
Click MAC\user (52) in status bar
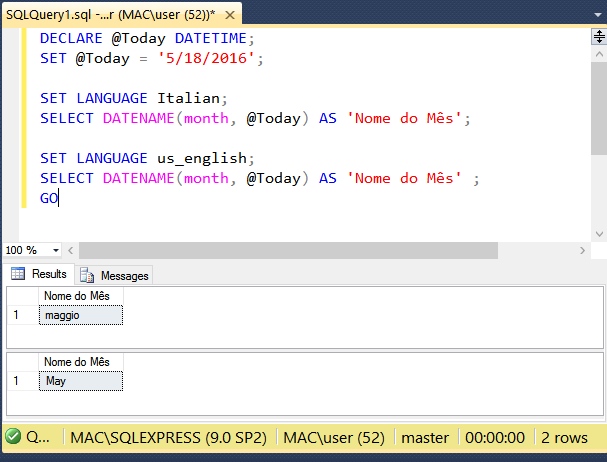(334, 438)
